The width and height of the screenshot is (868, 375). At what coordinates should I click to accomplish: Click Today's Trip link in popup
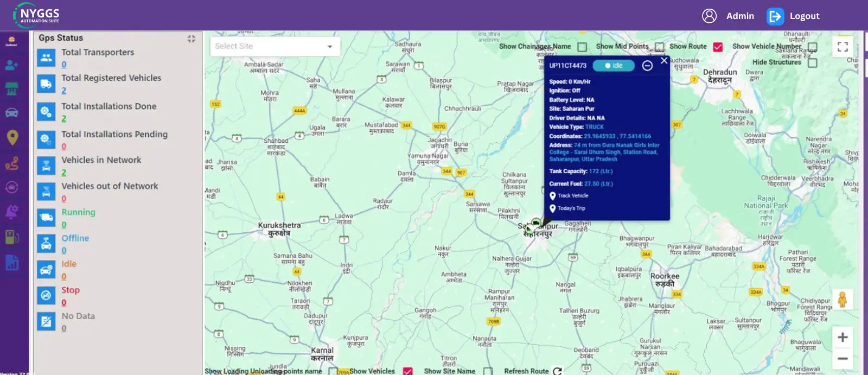click(571, 208)
